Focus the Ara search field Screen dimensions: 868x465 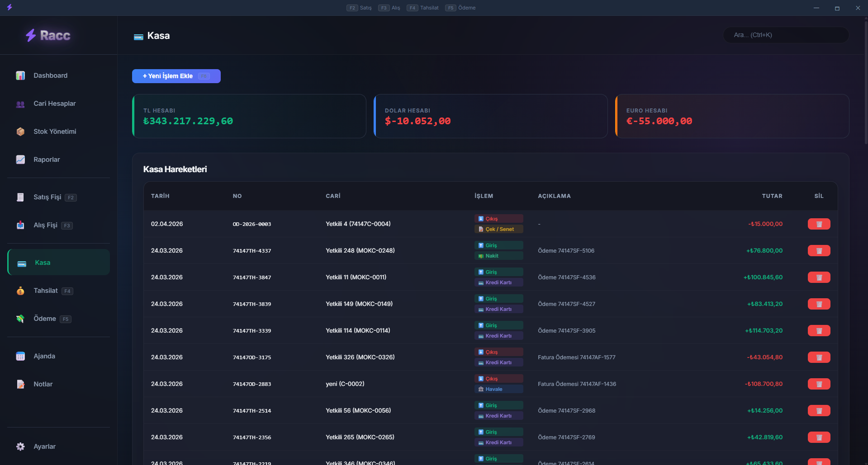[x=786, y=35]
